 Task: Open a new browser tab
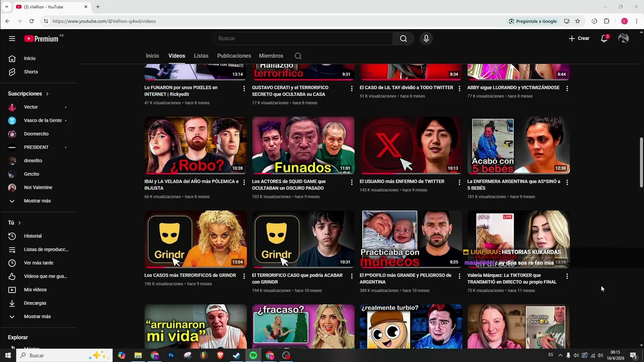98,7
